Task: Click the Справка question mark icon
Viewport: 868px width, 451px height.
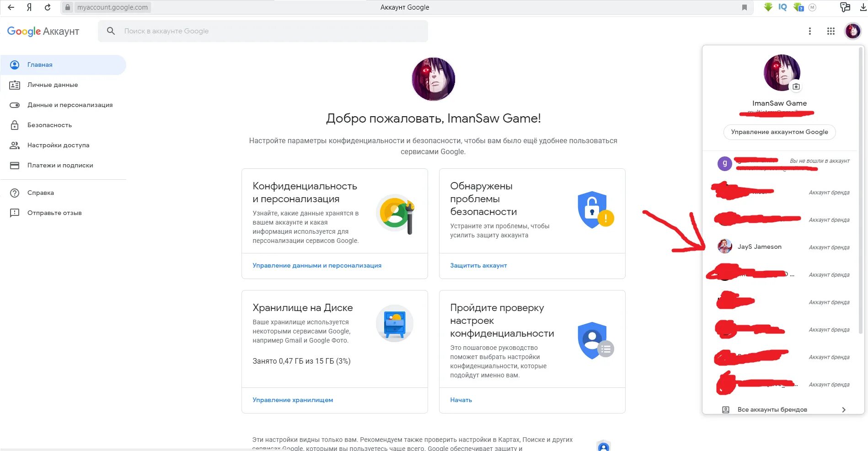Action: [15, 193]
